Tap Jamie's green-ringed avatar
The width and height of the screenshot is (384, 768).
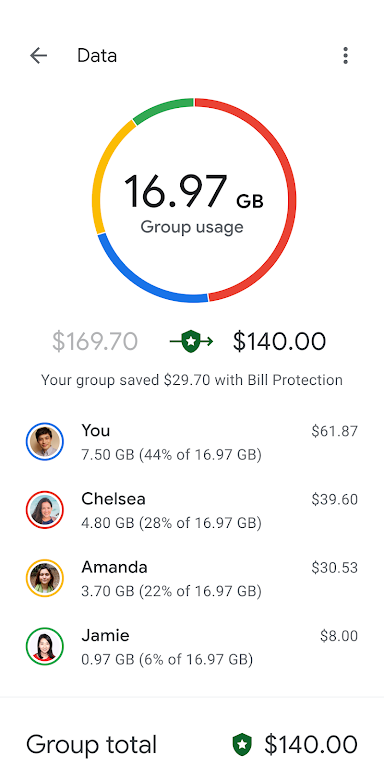[x=45, y=647]
